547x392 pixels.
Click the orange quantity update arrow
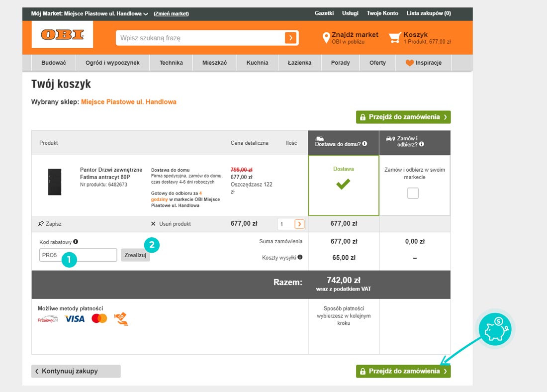(299, 224)
